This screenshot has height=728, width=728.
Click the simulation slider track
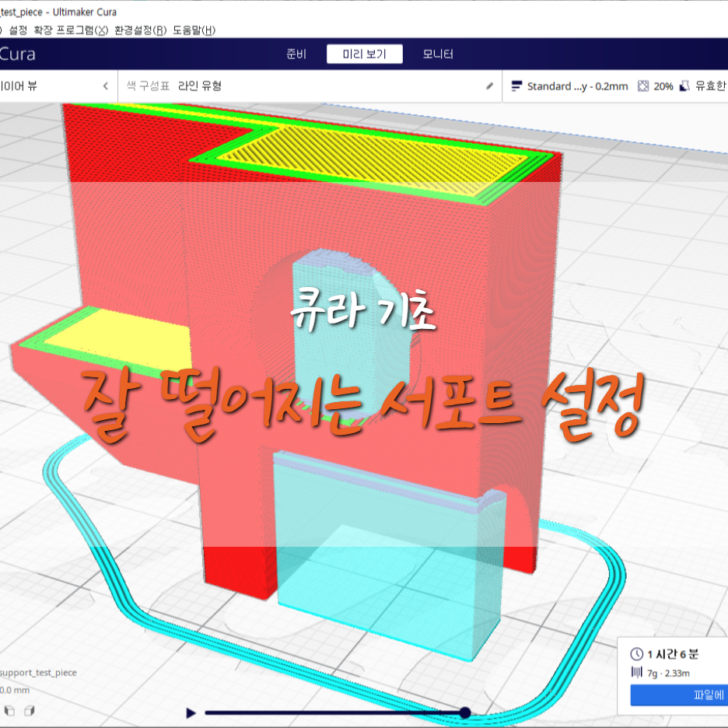[334, 712]
